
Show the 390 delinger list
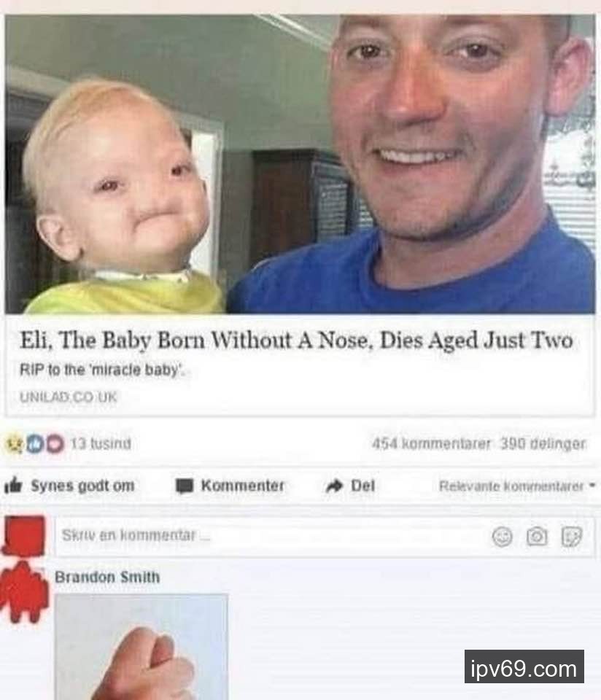[x=543, y=444]
